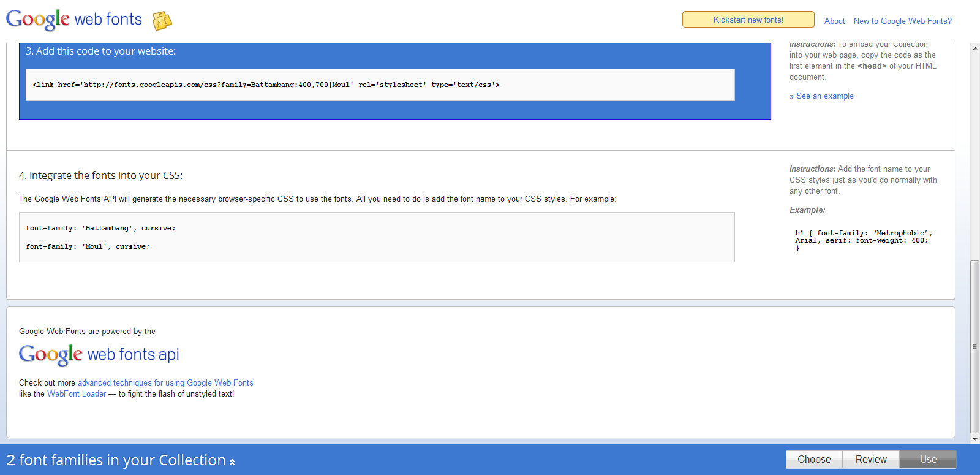Viewport: 980px width, 475px height.
Task: Open New to Google Web Fonts? link
Action: [903, 21]
